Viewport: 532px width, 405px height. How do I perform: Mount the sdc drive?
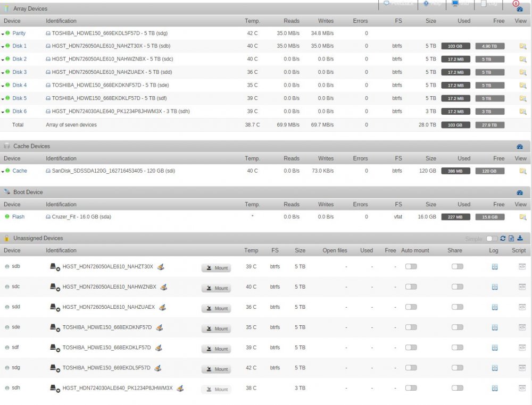216,288
